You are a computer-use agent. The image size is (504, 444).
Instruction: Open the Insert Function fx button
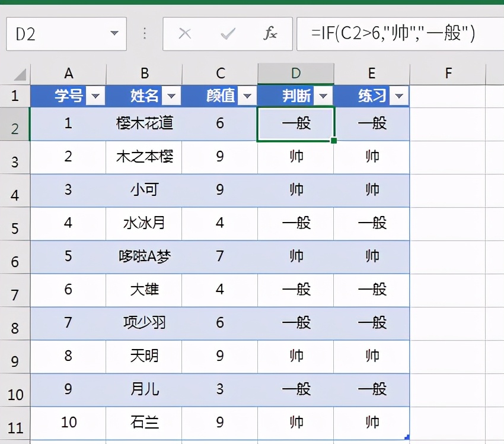[270, 33]
